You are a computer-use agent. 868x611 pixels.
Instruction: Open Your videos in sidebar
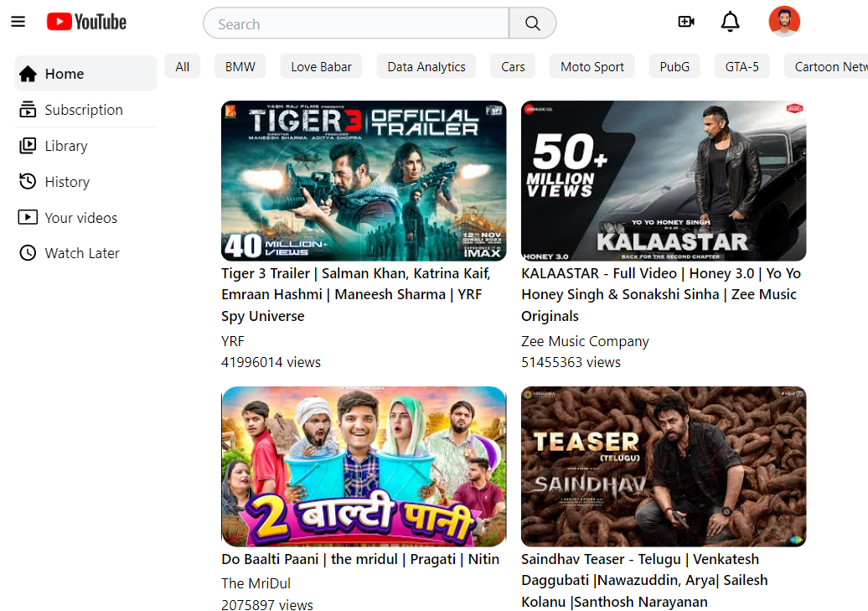point(85,218)
